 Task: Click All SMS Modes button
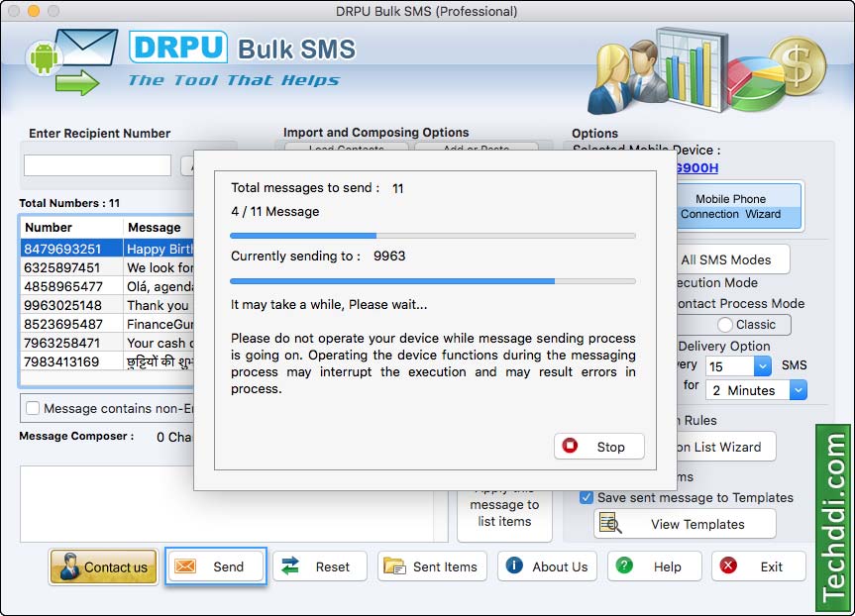pyautogui.click(x=733, y=259)
